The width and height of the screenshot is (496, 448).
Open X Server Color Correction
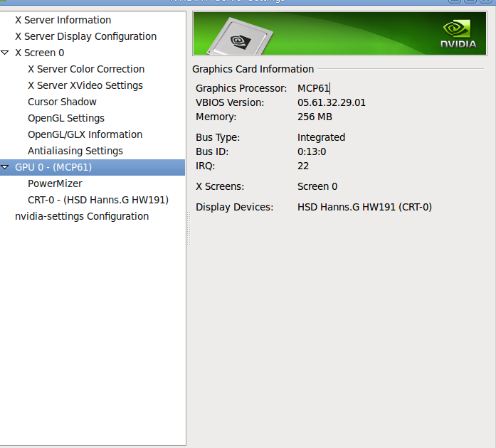click(x=86, y=69)
